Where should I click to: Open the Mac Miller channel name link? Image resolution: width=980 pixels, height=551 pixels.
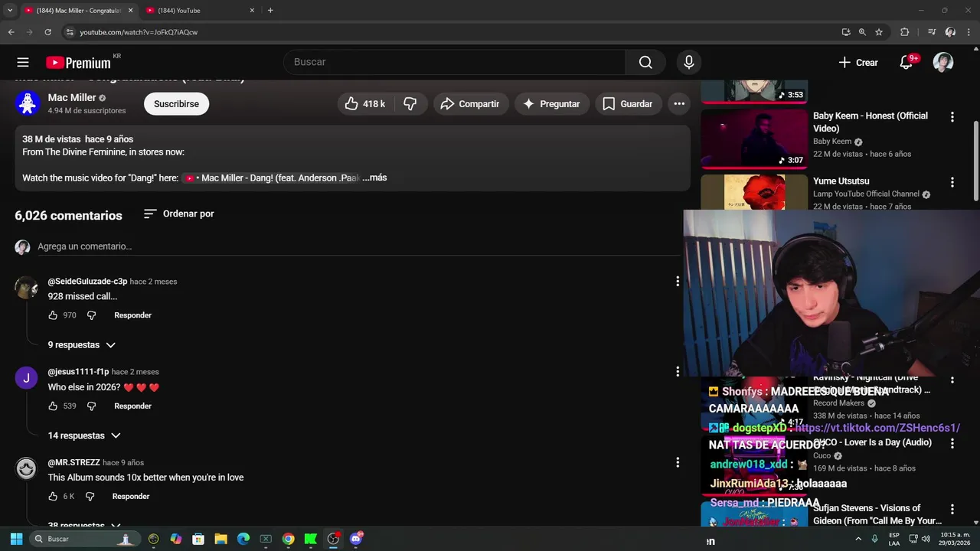72,98
